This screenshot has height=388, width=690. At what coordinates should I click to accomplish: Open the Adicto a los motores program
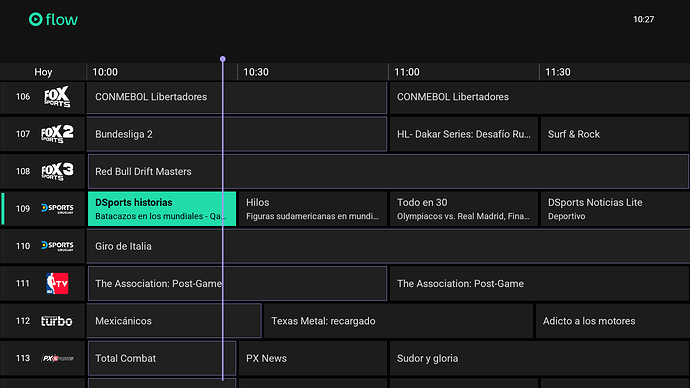pyautogui.click(x=613, y=321)
